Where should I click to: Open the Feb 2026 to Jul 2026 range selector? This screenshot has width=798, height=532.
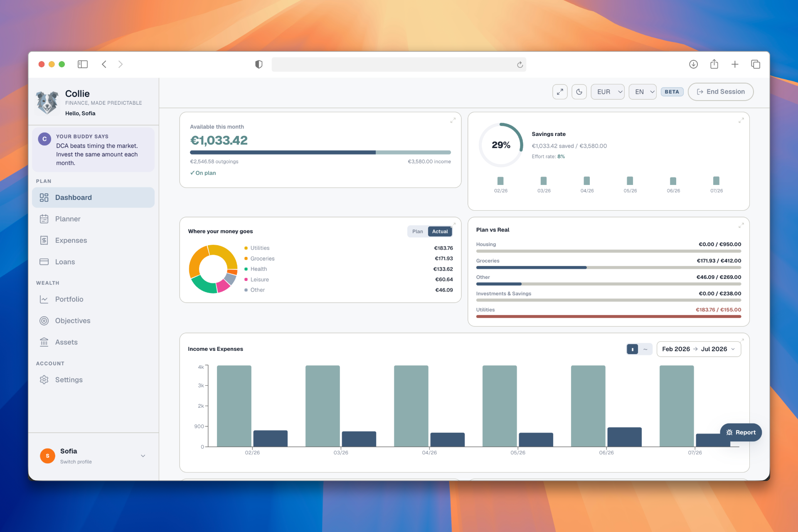pos(699,349)
